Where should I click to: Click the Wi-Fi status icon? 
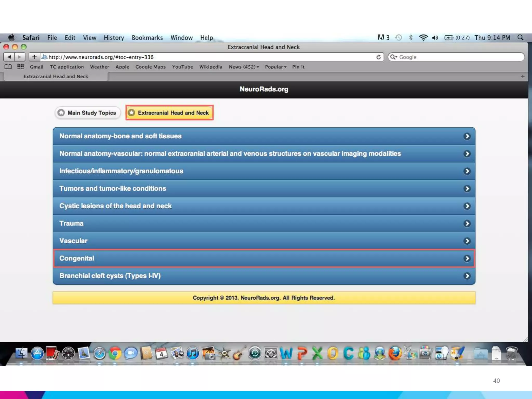coord(423,38)
